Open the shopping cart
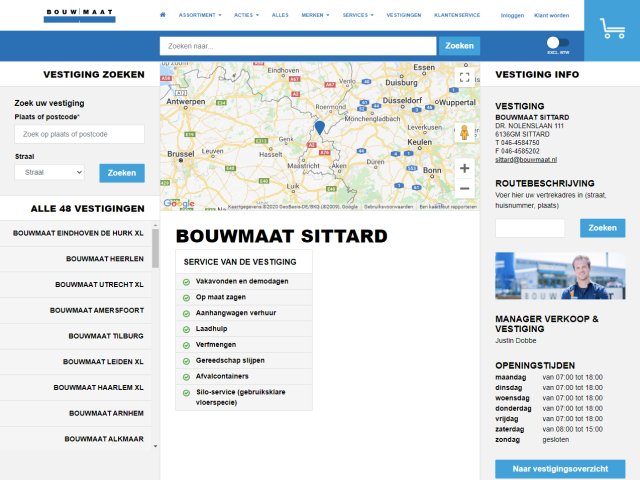Viewport: 640px width, 480px height. 612,30
